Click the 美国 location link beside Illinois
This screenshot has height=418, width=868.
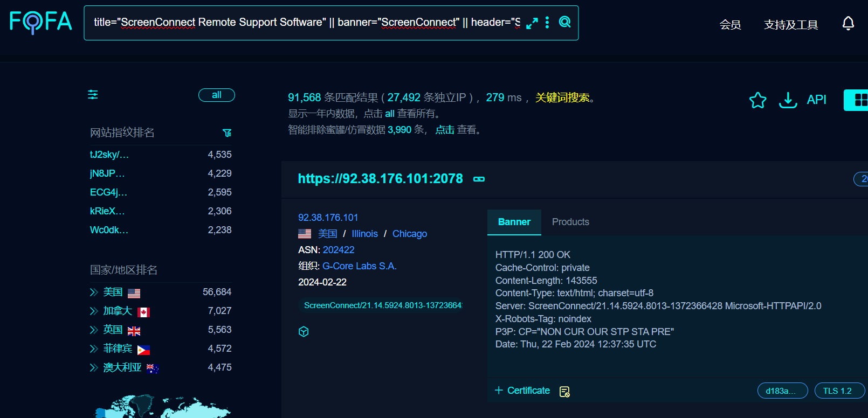pos(328,234)
